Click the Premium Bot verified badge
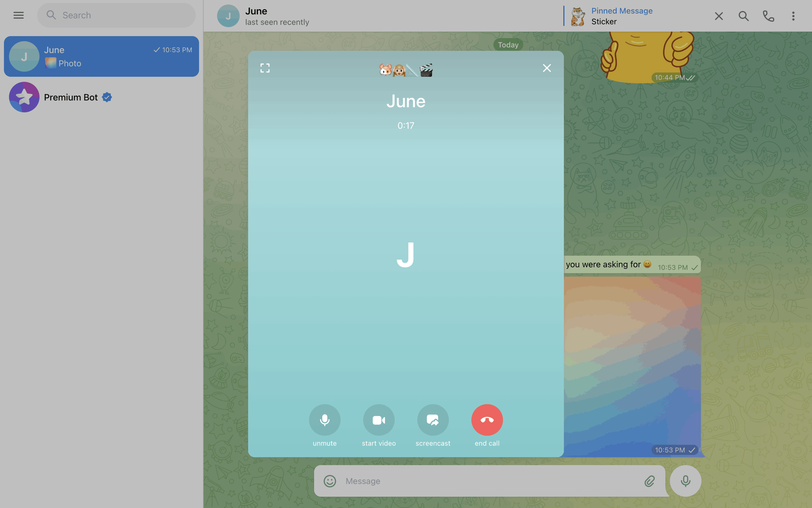The image size is (812, 508). coord(107,97)
